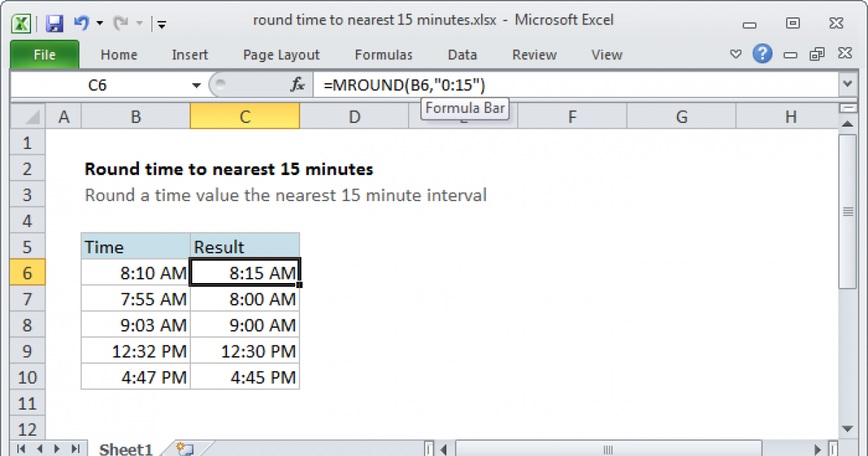Switch to the View tab
Image resolution: width=868 pixels, height=456 pixels.
pyautogui.click(x=606, y=55)
